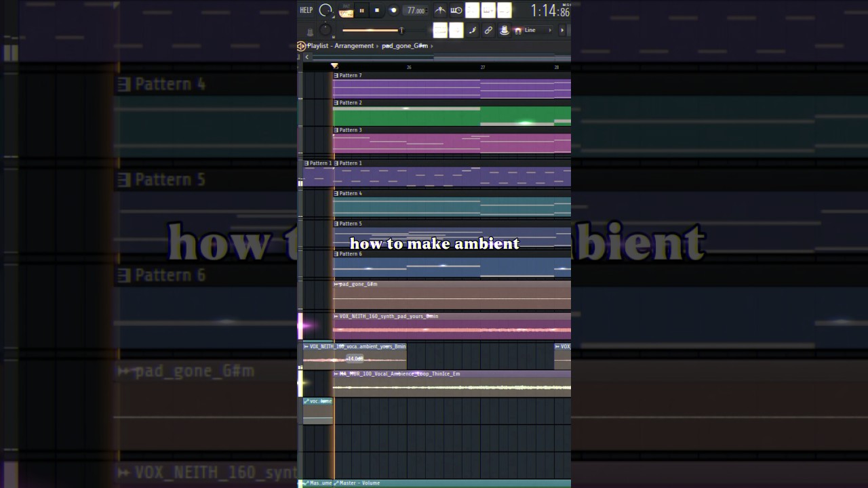Viewport: 868px width, 488px height.
Task: Click pad_gone_G#m breadcrumb
Action: point(405,46)
